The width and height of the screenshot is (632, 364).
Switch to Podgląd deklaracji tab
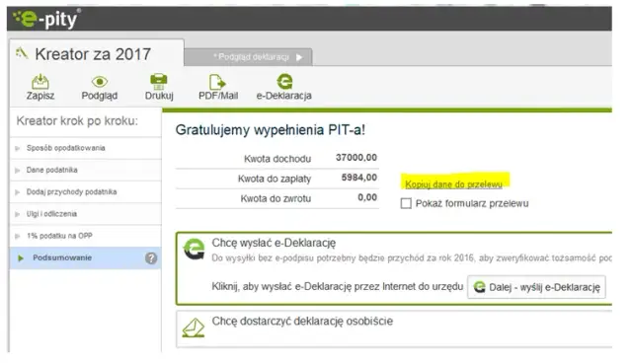point(248,57)
